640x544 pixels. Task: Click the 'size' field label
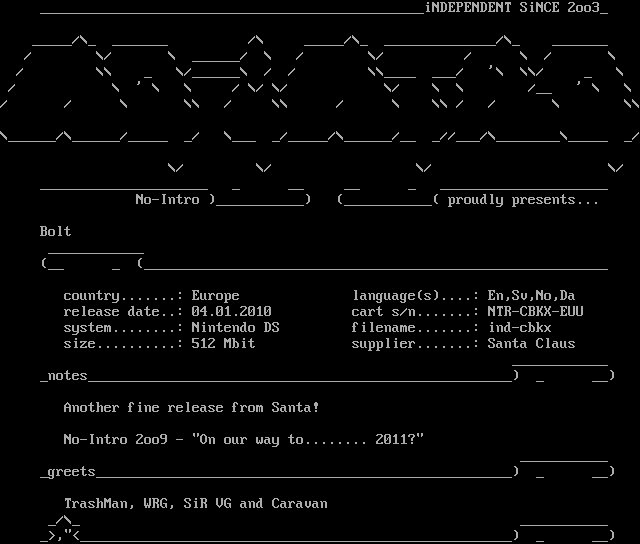click(x=80, y=344)
